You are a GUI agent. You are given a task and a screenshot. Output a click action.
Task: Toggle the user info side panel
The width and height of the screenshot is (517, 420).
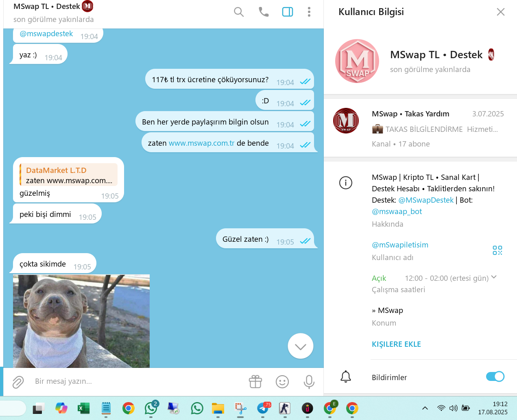(x=288, y=12)
